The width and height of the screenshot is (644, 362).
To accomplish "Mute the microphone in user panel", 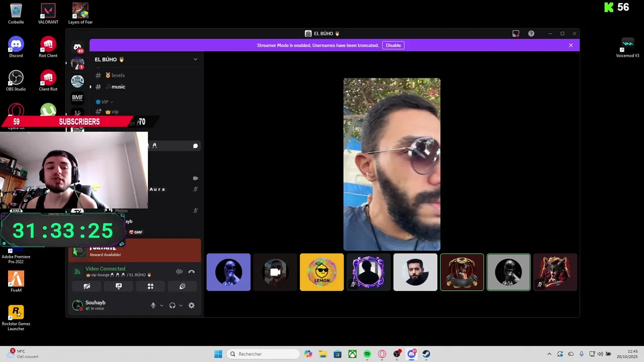I will click(x=153, y=305).
